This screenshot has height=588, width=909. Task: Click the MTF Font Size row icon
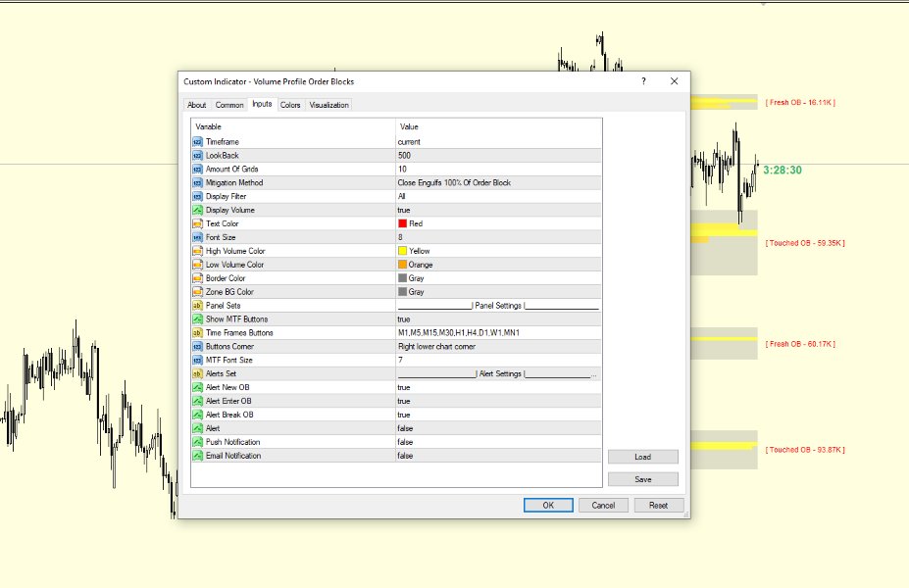point(198,360)
